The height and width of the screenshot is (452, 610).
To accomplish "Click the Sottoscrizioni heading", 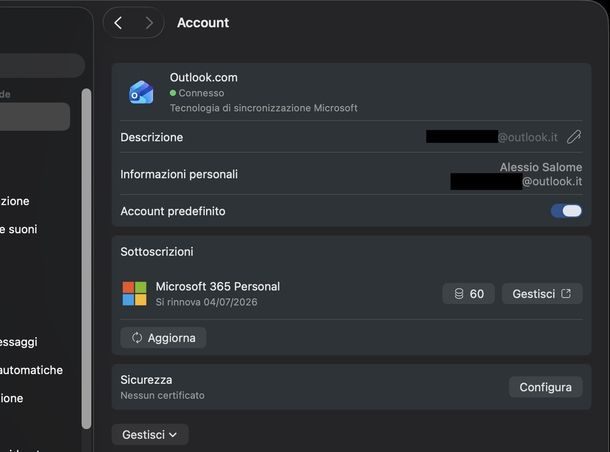I will pos(157,252).
